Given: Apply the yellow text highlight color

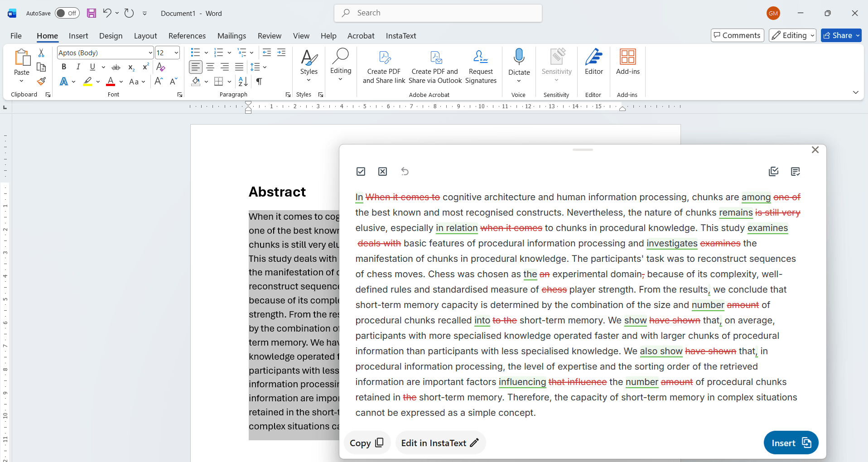Looking at the screenshot, I should pos(87,82).
